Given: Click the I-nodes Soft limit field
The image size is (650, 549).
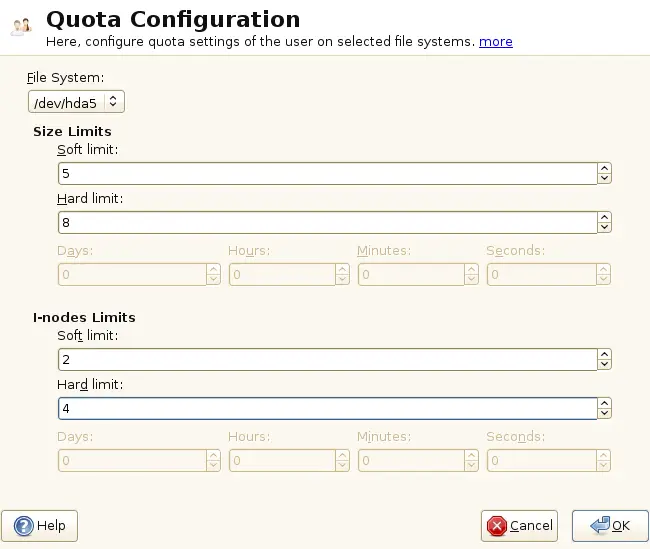Looking at the screenshot, I should [x=327, y=359].
